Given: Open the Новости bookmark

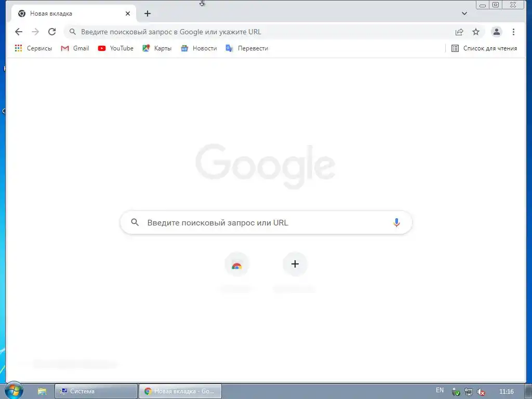Looking at the screenshot, I should (x=198, y=48).
